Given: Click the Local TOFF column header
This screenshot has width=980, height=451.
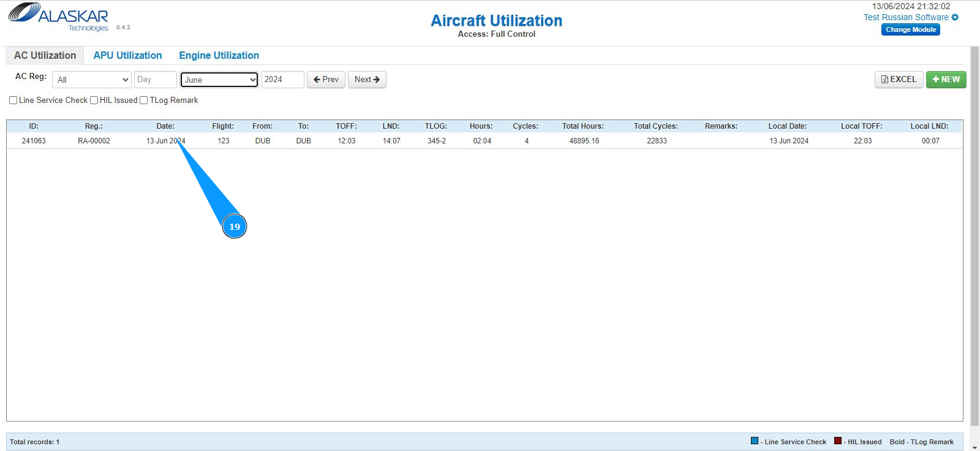Looking at the screenshot, I should (862, 126).
